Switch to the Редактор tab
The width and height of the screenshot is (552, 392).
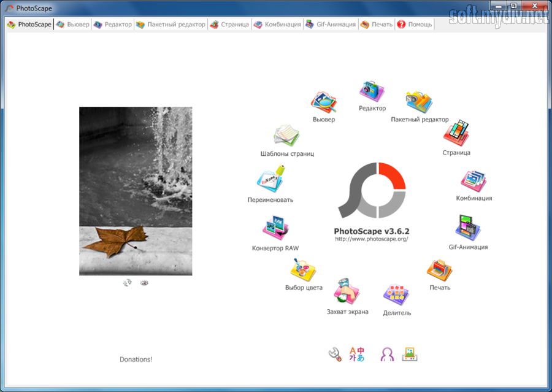pyautogui.click(x=113, y=25)
